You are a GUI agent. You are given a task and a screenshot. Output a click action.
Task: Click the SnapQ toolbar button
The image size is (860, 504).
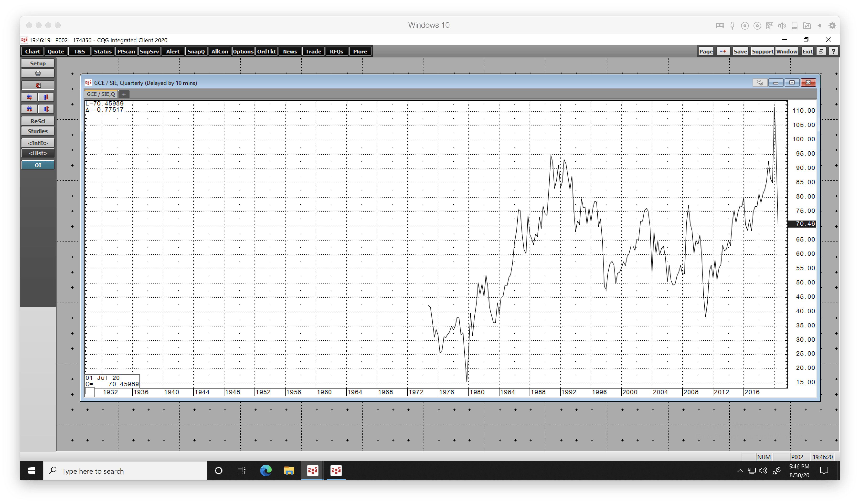click(196, 52)
